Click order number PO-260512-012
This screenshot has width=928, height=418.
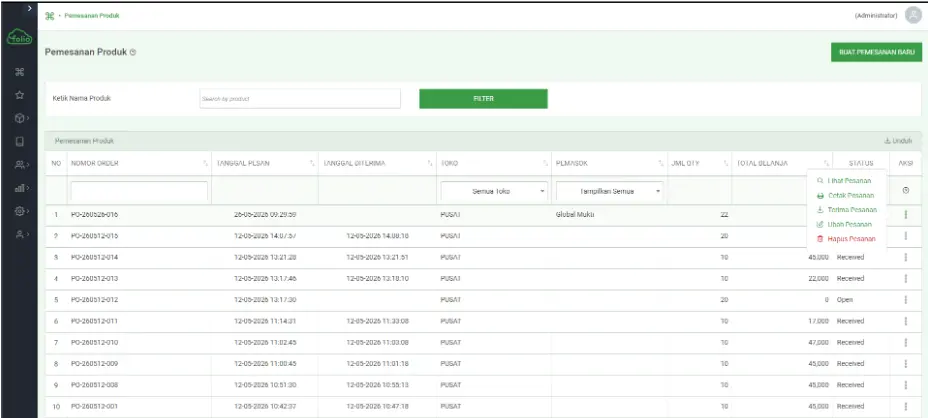(x=95, y=300)
